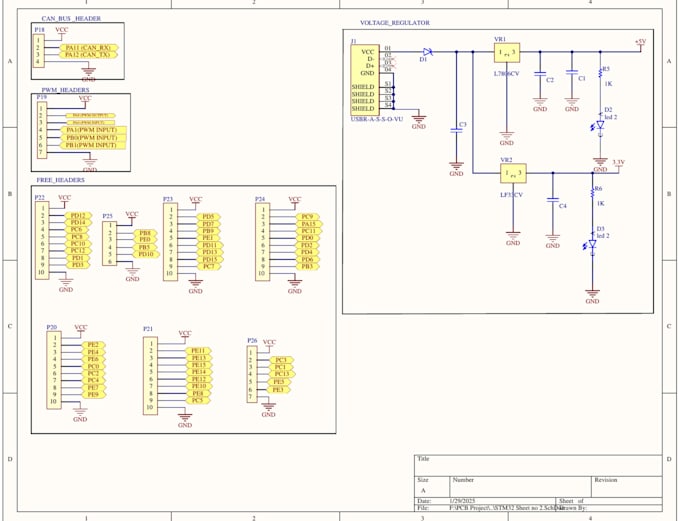Select the PC5 port on P21
The width and height of the screenshot is (680, 521).
pos(198,400)
